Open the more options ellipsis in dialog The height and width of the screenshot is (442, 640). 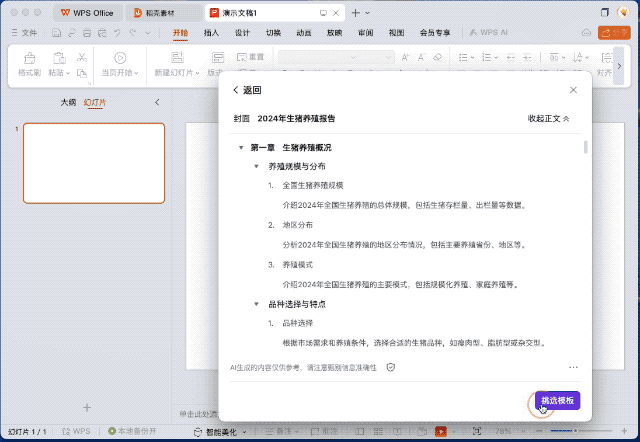tap(573, 367)
